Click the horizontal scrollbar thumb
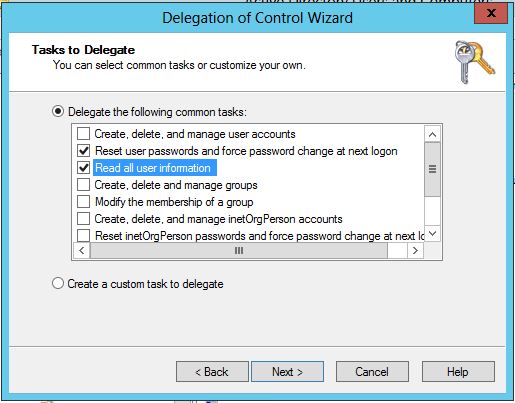515x403 pixels. [239, 250]
